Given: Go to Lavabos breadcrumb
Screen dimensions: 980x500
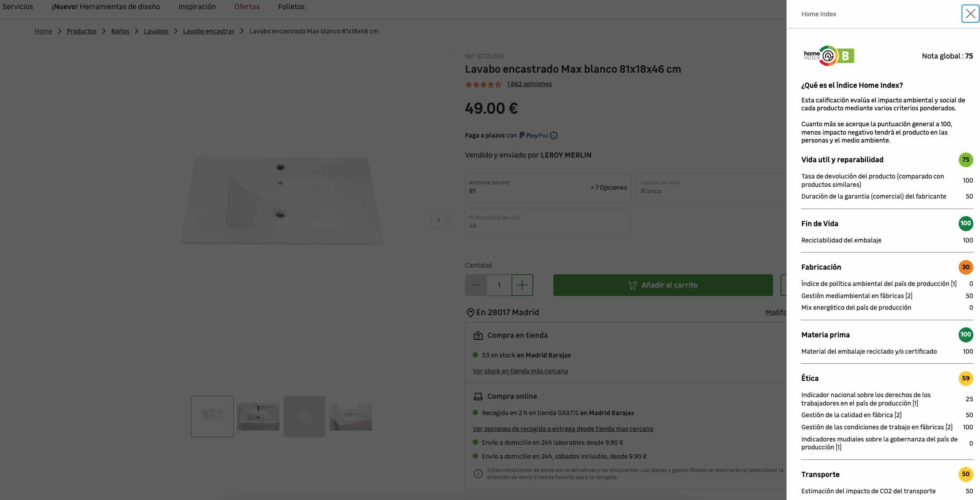Looking at the screenshot, I should (x=156, y=31).
